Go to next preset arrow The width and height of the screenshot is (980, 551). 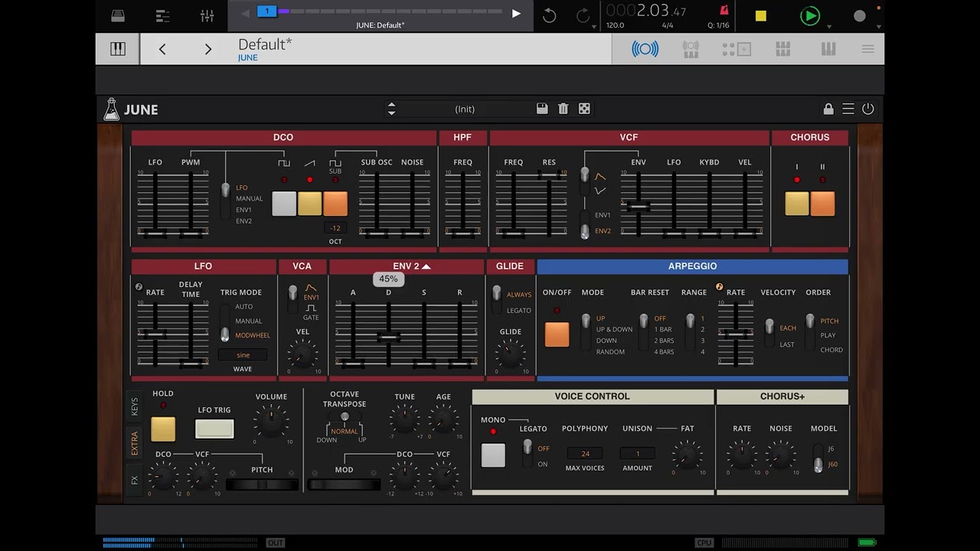pos(207,49)
